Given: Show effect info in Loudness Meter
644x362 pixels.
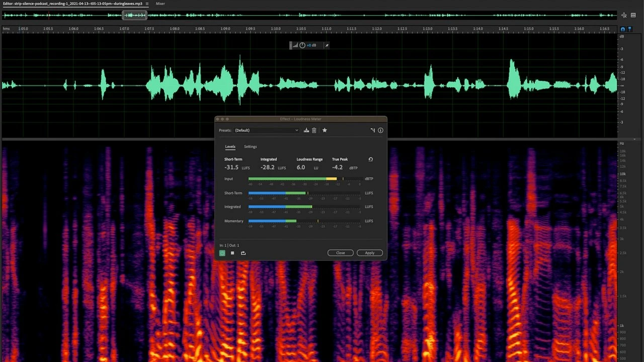Looking at the screenshot, I should tap(380, 130).
